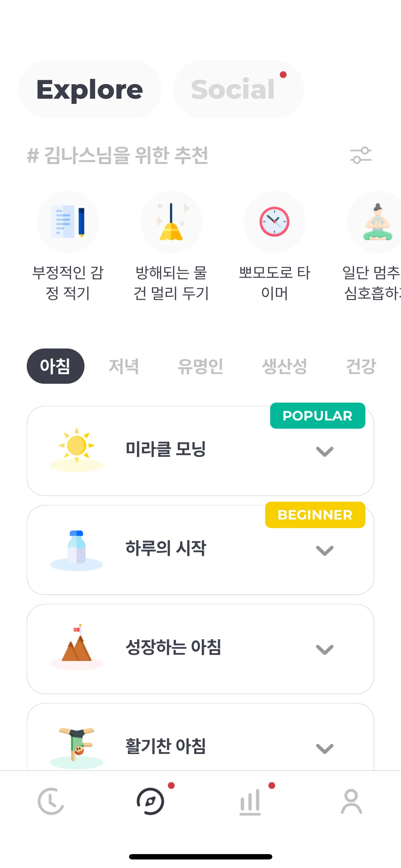Select the Pomodoro timer clock icon
The width and height of the screenshot is (401, 868).
(x=274, y=222)
